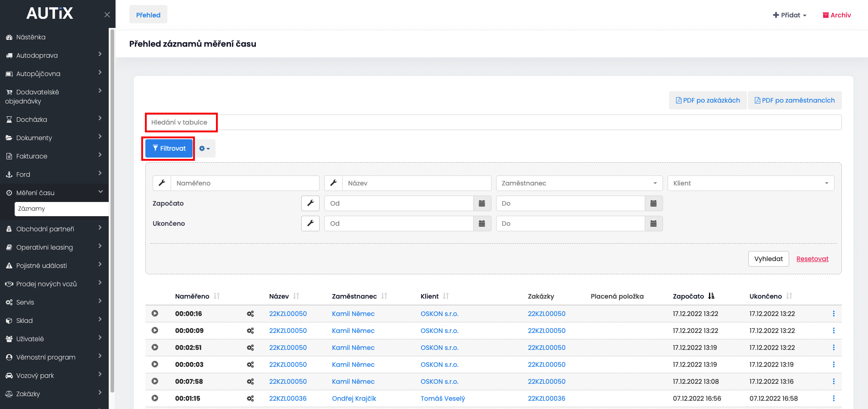Click the wrench button in the Ukončeno row

tap(310, 224)
